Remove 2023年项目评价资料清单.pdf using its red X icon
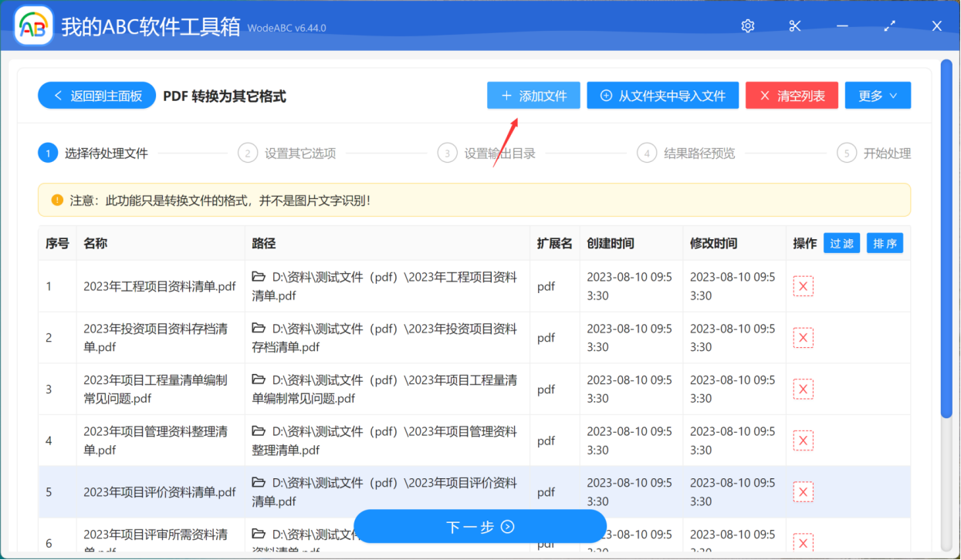 click(x=803, y=491)
